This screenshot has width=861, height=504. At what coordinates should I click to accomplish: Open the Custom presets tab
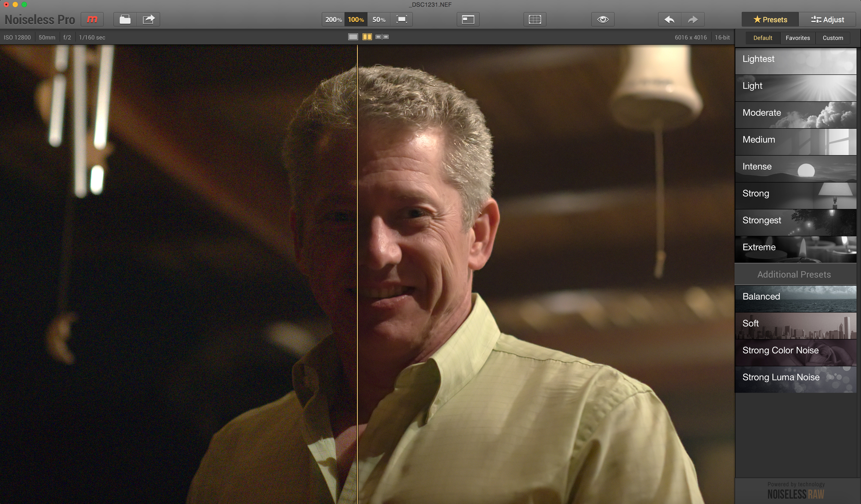click(x=833, y=38)
